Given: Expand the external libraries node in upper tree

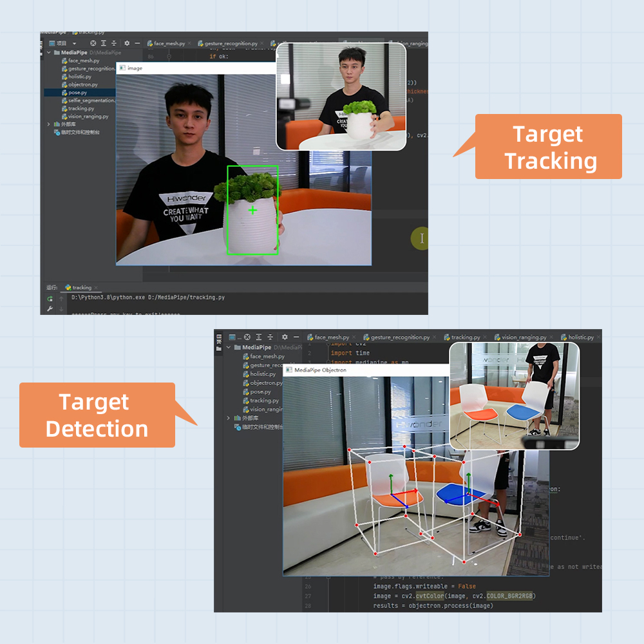Looking at the screenshot, I should (49, 124).
